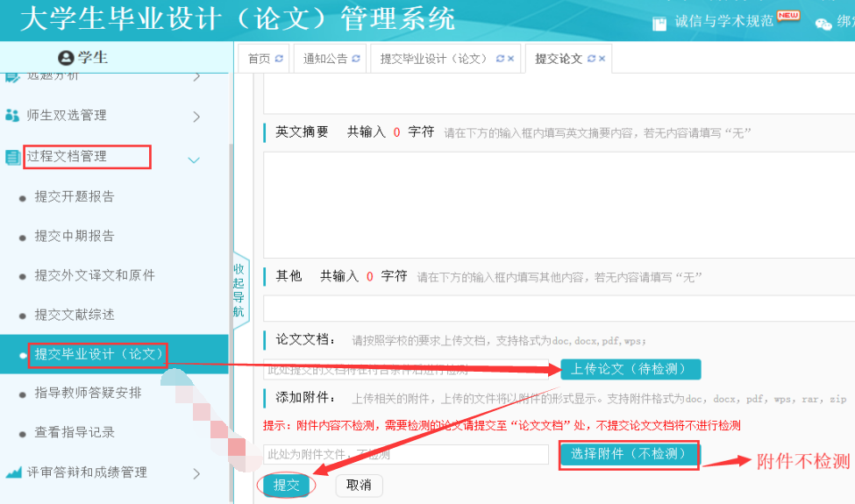
Task: Open 提交开题报告 in sidebar
Action: (75, 196)
